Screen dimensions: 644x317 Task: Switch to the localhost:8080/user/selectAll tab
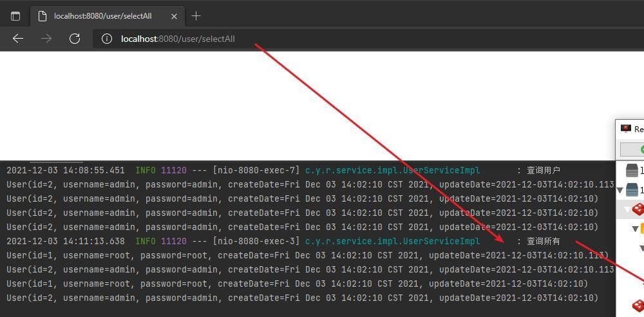pyautogui.click(x=103, y=16)
